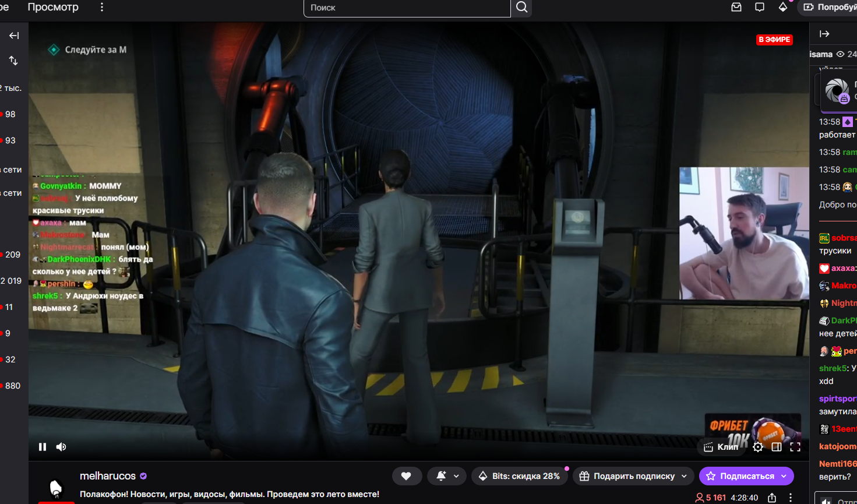Click axaxa's heart badge in chat panel
Image resolution: width=857 pixels, height=504 pixels.
click(x=824, y=269)
